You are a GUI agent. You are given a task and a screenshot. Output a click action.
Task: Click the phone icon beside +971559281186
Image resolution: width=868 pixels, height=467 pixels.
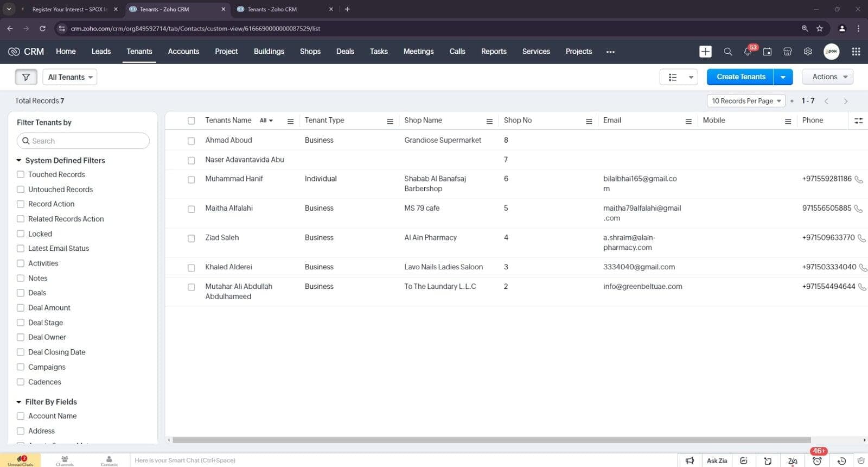(859, 179)
